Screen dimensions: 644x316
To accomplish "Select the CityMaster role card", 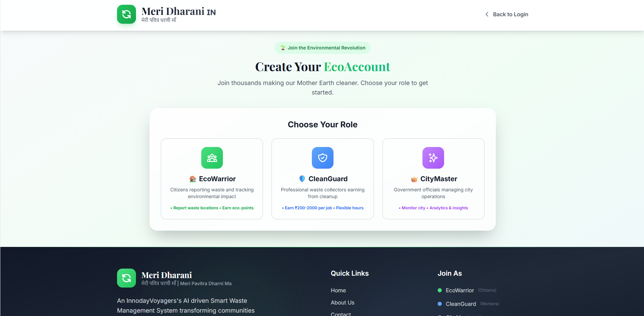I will pyautogui.click(x=433, y=179).
